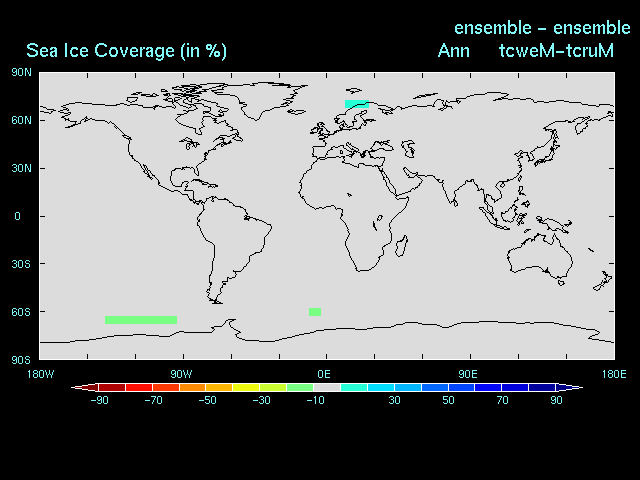Click the 90W longitude axis label
The height and width of the screenshot is (480, 640).
pos(180,374)
